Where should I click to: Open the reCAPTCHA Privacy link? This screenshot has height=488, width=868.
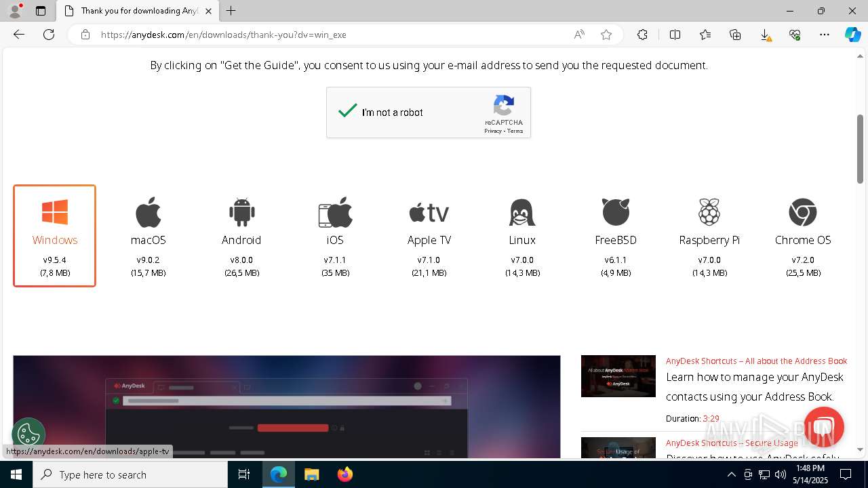(493, 131)
